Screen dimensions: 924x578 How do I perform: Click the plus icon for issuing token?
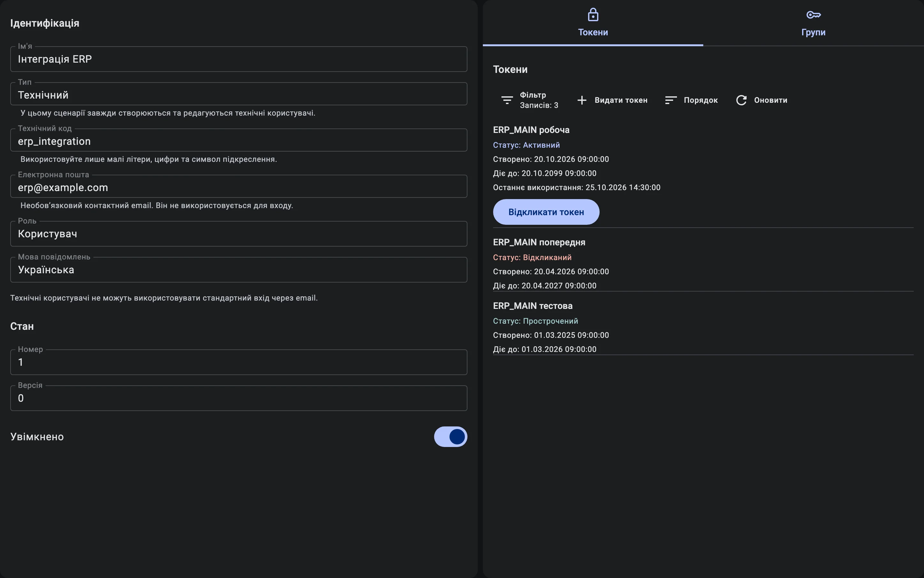[581, 100]
